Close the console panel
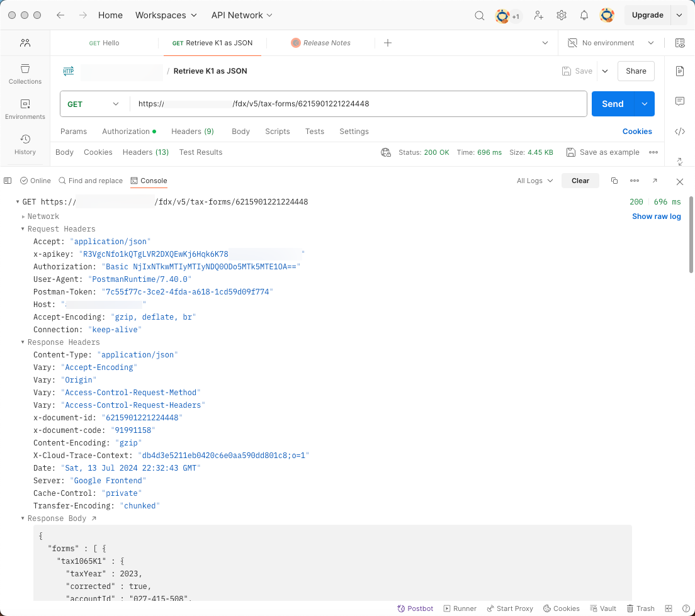 pyautogui.click(x=679, y=181)
